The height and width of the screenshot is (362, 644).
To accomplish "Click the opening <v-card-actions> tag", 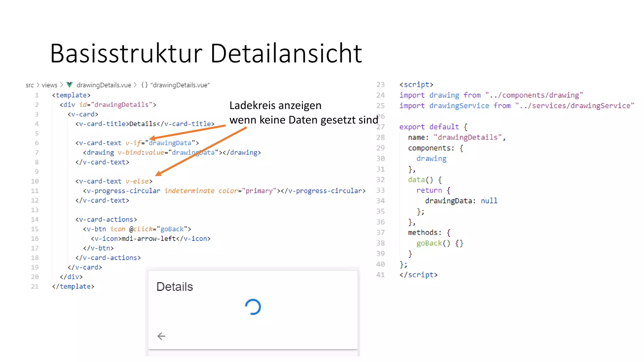I will click(106, 220).
